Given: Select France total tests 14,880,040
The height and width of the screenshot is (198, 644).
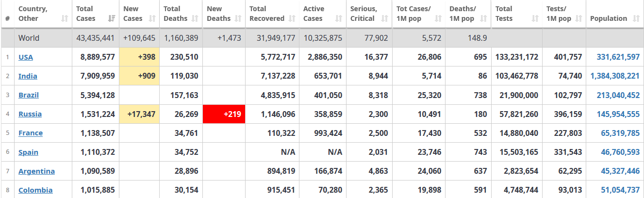Looking at the screenshot, I should [x=519, y=133].
